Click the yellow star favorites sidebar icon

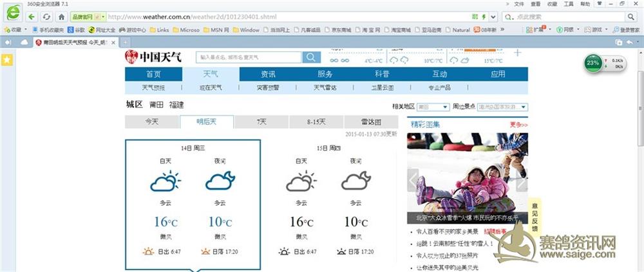click(7, 60)
